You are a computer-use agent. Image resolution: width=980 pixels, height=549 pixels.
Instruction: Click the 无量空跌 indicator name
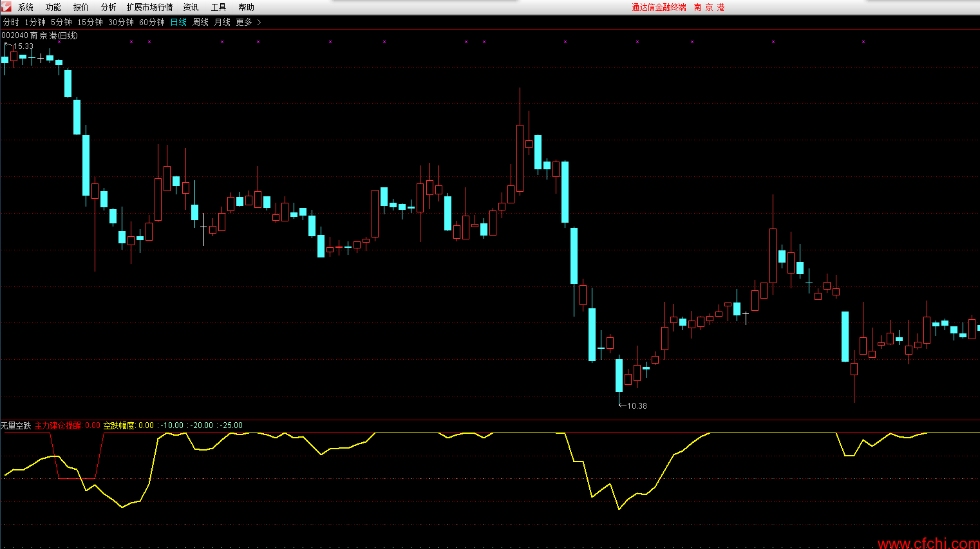pyautogui.click(x=15, y=425)
